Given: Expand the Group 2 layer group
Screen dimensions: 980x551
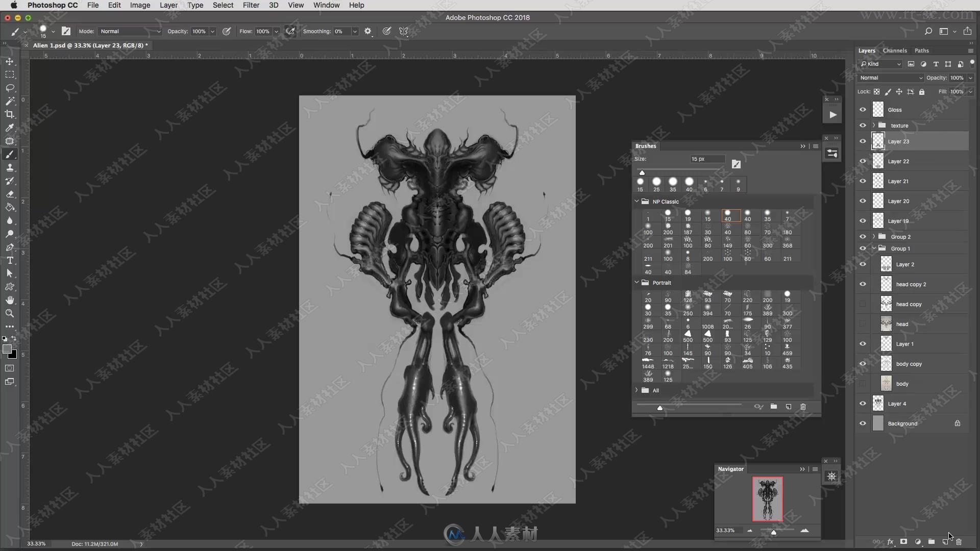Looking at the screenshot, I should point(873,236).
